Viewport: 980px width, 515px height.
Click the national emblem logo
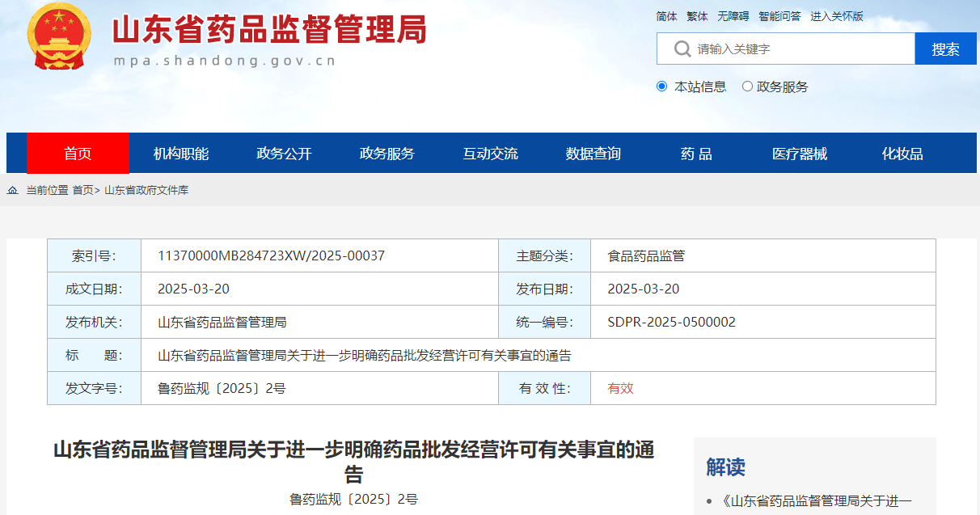[60, 37]
